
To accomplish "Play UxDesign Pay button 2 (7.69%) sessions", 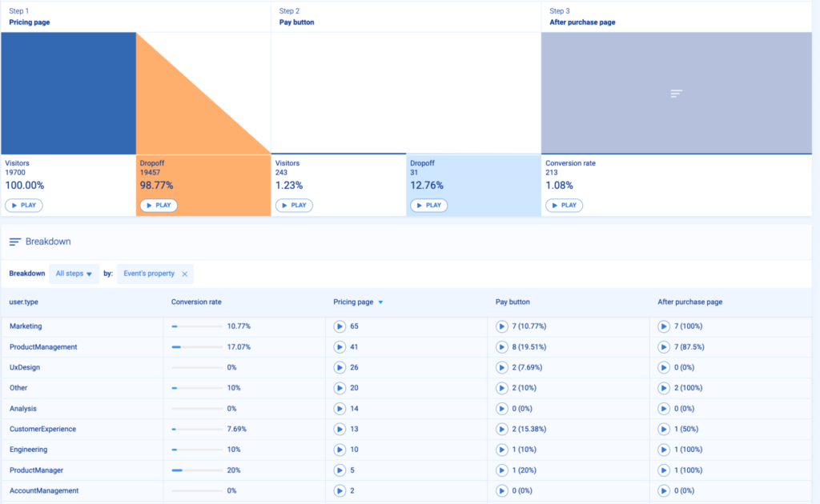I will [501, 368].
